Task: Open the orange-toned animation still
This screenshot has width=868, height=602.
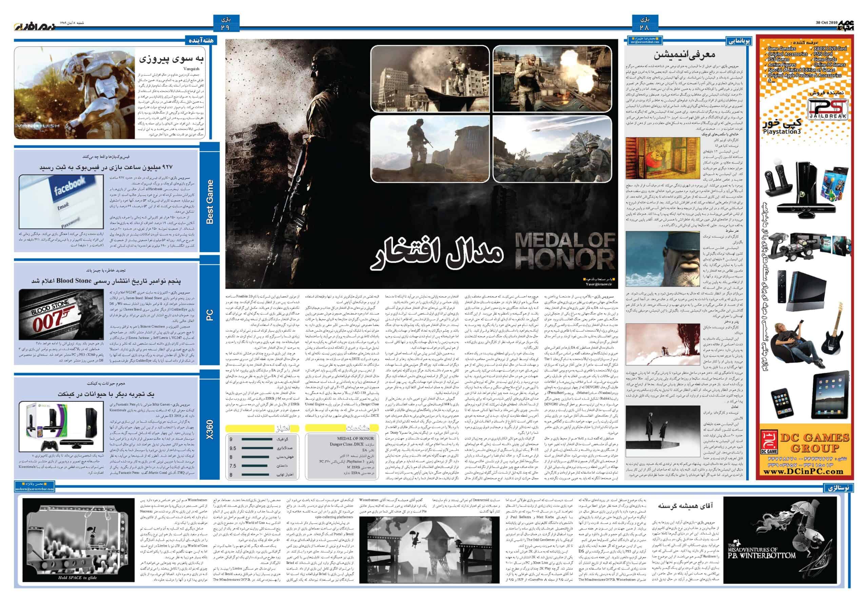Action: pos(663,158)
